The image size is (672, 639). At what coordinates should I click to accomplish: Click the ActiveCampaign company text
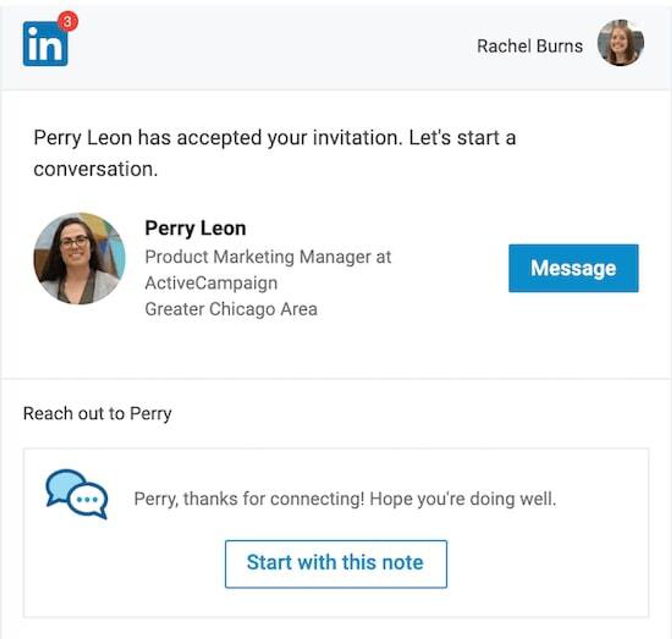[x=211, y=283]
